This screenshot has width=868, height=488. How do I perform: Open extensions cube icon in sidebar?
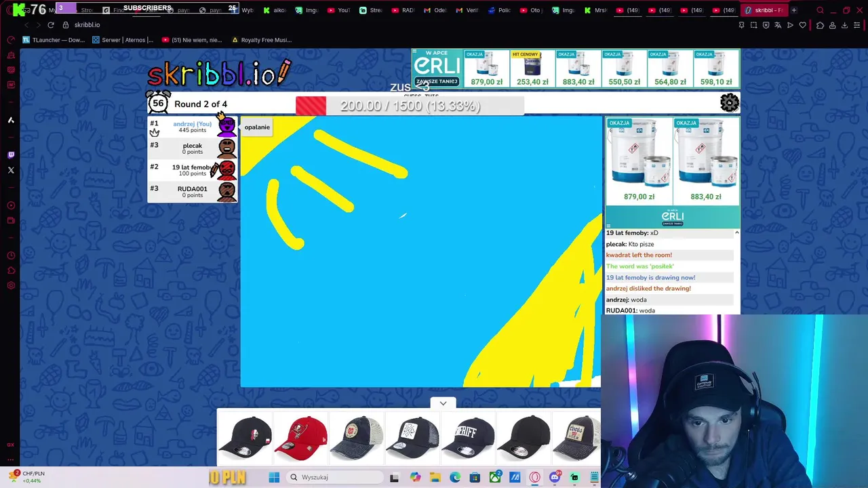(x=11, y=270)
